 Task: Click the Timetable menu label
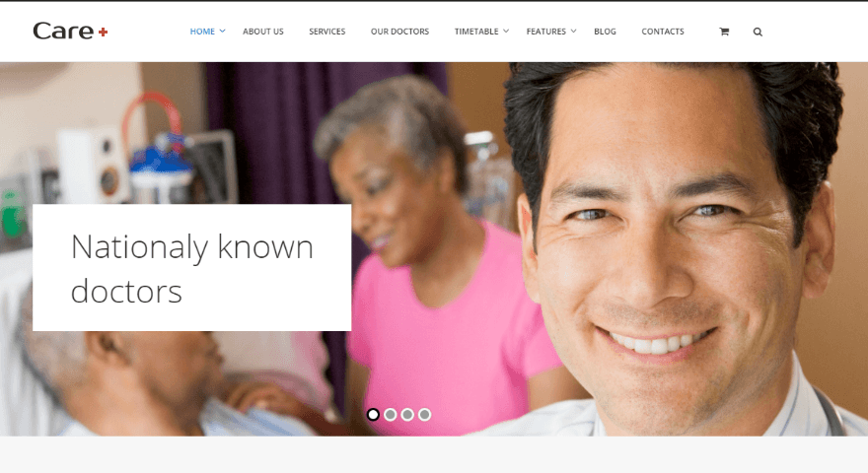point(476,32)
